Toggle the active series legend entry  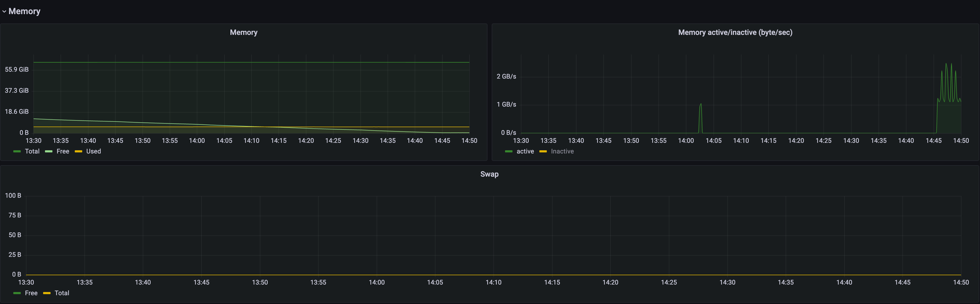tap(525, 151)
